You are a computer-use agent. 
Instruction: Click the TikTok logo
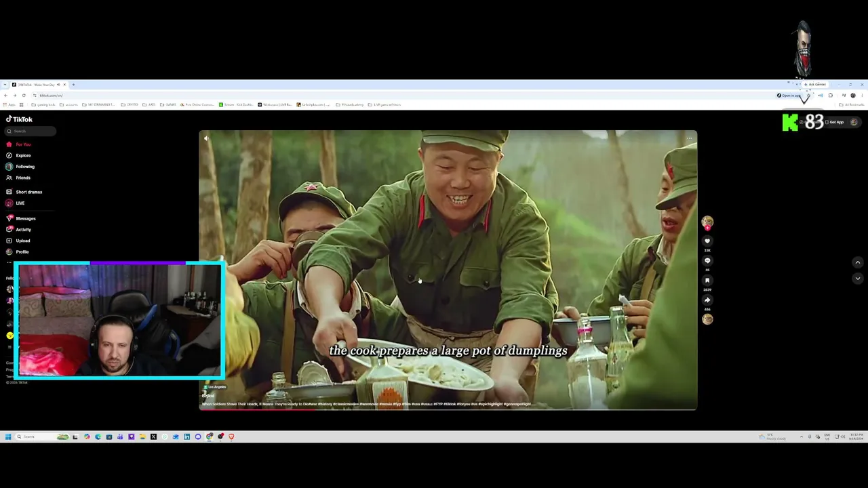coord(19,119)
